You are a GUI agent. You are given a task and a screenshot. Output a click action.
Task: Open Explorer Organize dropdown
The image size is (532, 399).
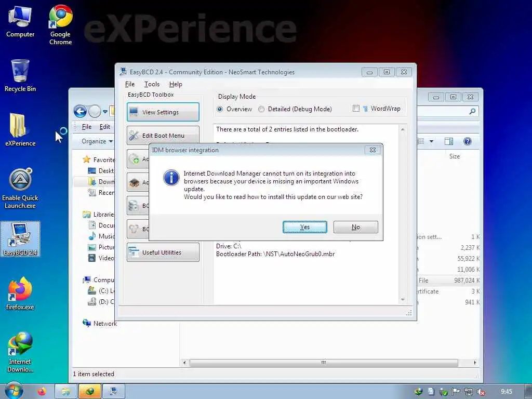[x=97, y=141]
